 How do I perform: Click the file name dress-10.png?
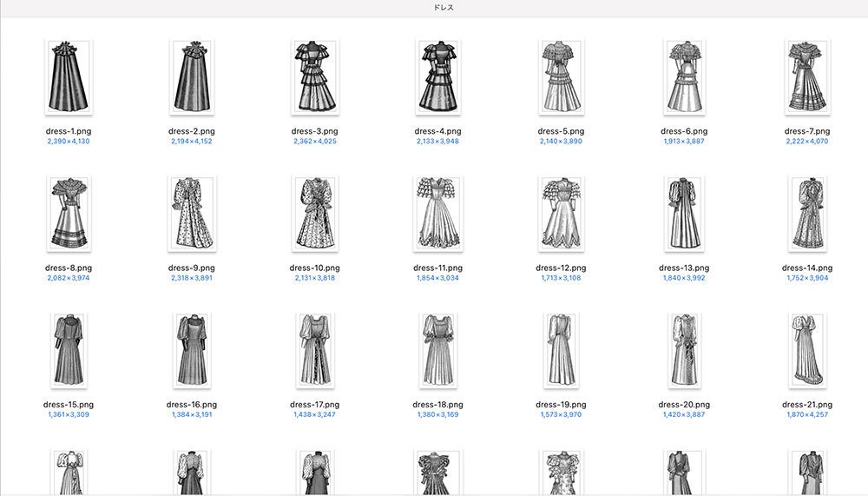[314, 268]
